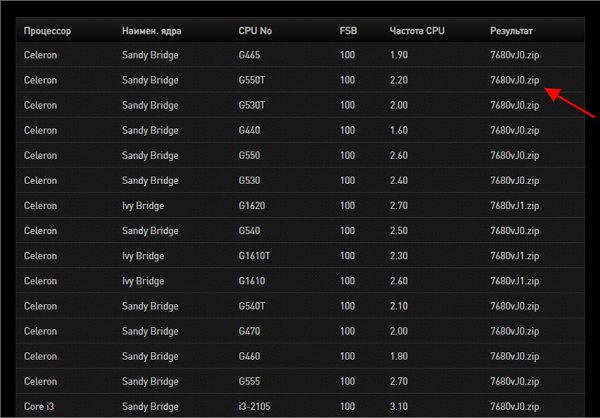Select the G530T CPU number cell
Screen dimensions: 600x418
[x=251, y=105]
